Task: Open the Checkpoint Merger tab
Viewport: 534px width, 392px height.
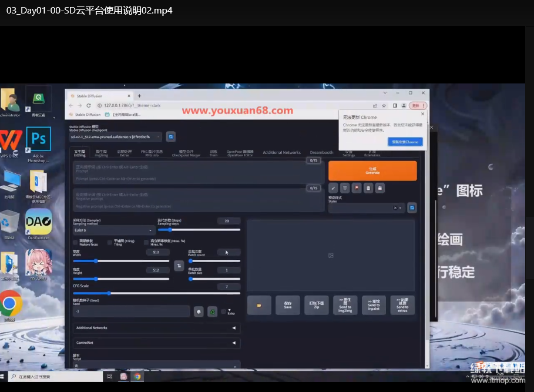Action: 186,153
